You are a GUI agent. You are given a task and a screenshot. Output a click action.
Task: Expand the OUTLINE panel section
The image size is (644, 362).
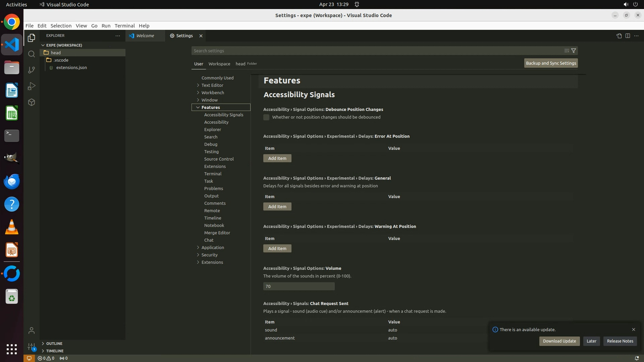click(54, 344)
